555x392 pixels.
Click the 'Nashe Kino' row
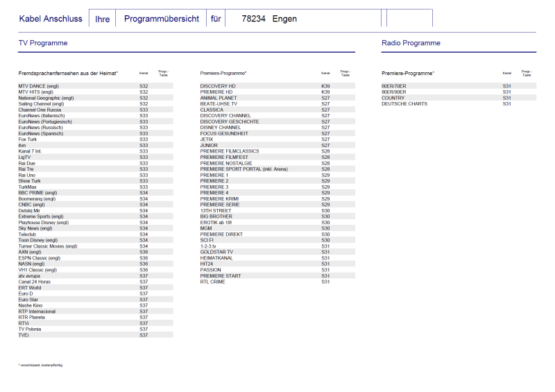96,305
